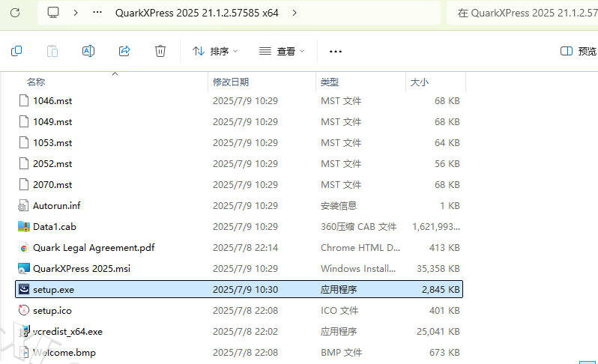Sort by the 大小 column header
This screenshot has height=364, width=598.
[420, 82]
